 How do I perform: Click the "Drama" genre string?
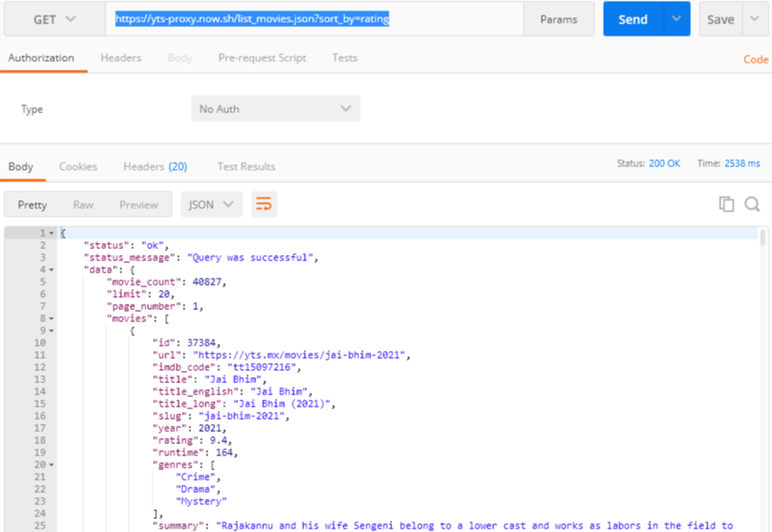[x=195, y=489]
